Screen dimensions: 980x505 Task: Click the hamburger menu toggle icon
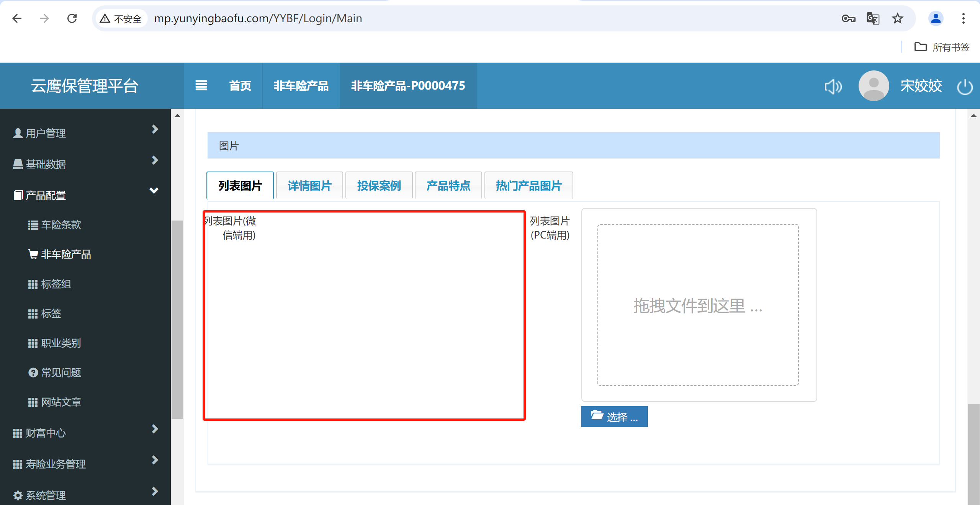(x=201, y=85)
